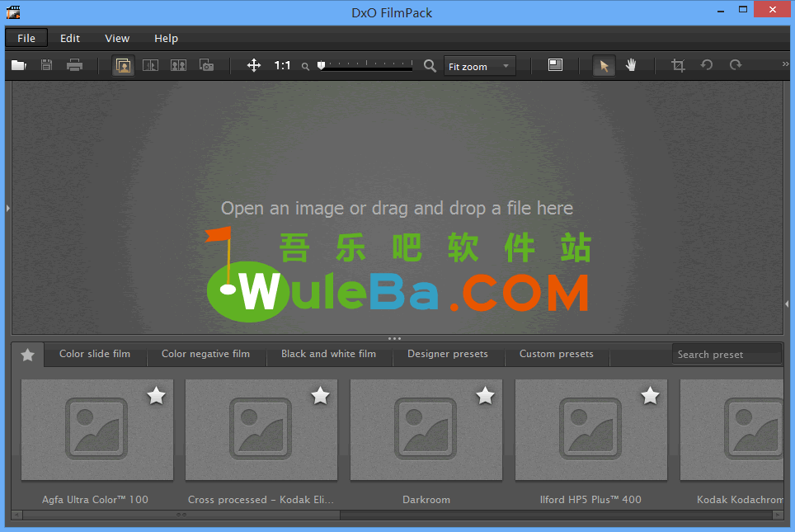
Task: Open the Help menu
Action: click(167, 38)
